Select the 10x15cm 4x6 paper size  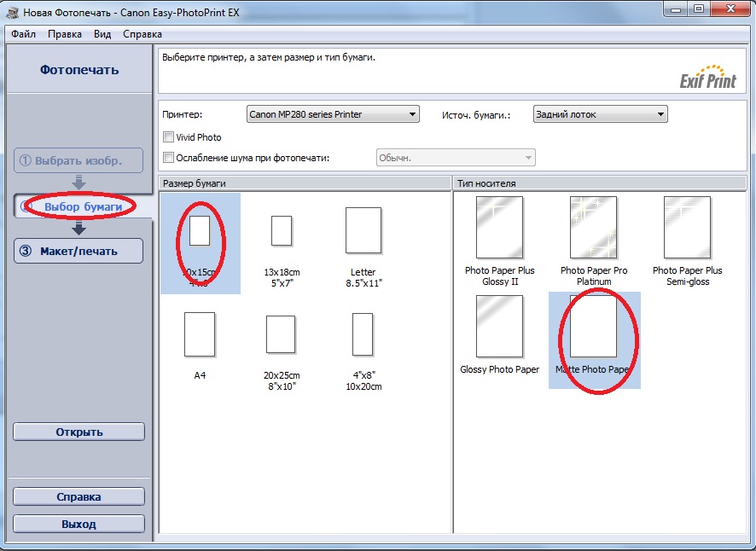(200, 243)
